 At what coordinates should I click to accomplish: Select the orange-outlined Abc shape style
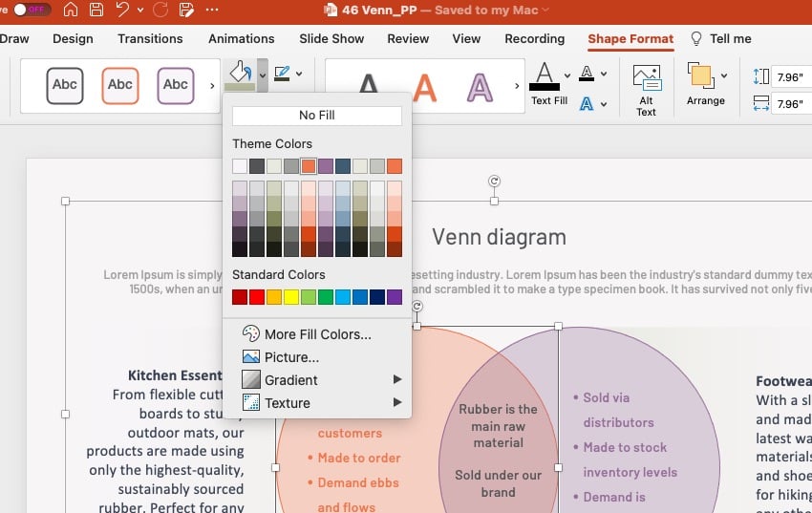[120, 85]
